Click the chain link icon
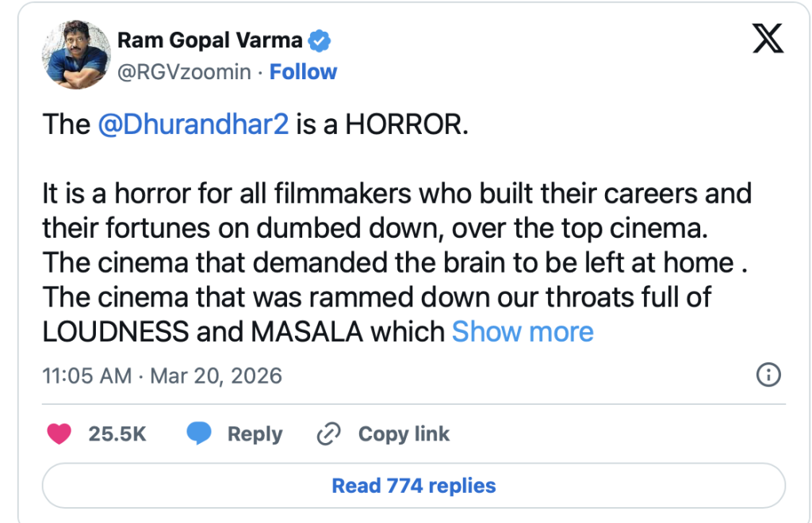This screenshot has height=523, width=812. click(328, 434)
